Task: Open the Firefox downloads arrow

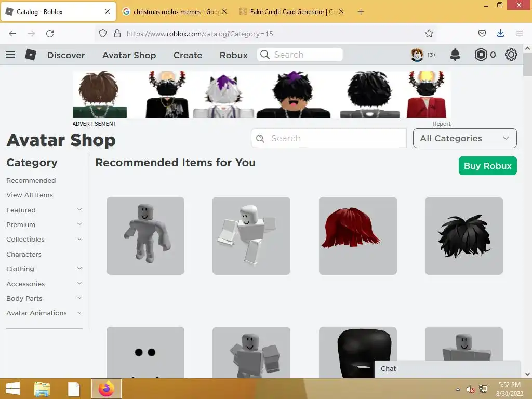Action: click(x=500, y=34)
